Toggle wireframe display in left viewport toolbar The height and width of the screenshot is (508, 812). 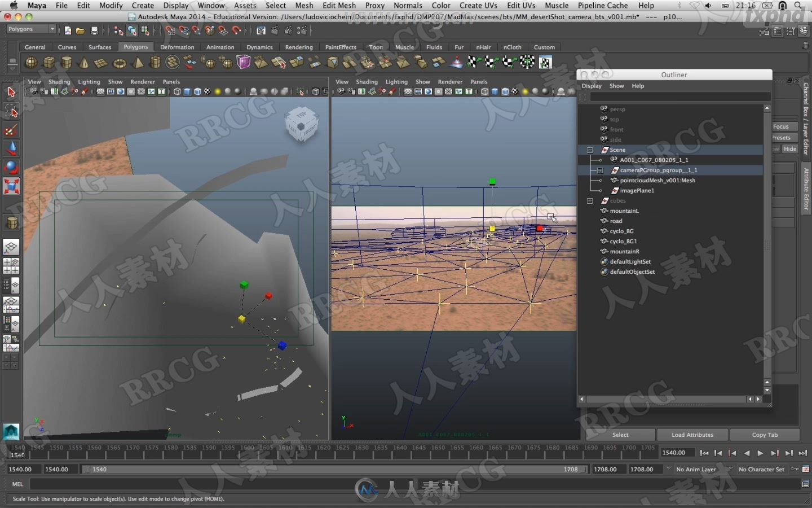pyautogui.click(x=177, y=91)
